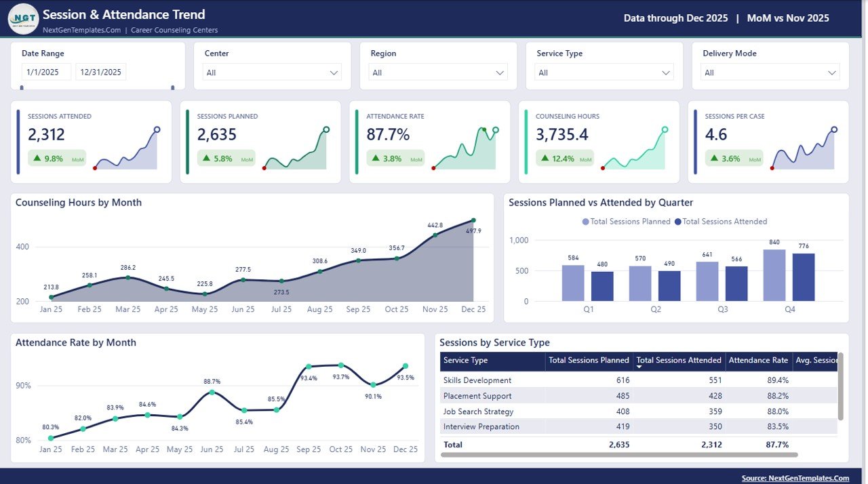Click the Jun 25 attendance point 88.7%

(212, 392)
